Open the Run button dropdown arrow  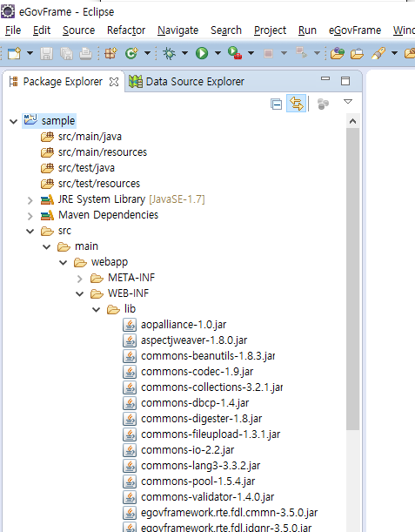[218, 53]
